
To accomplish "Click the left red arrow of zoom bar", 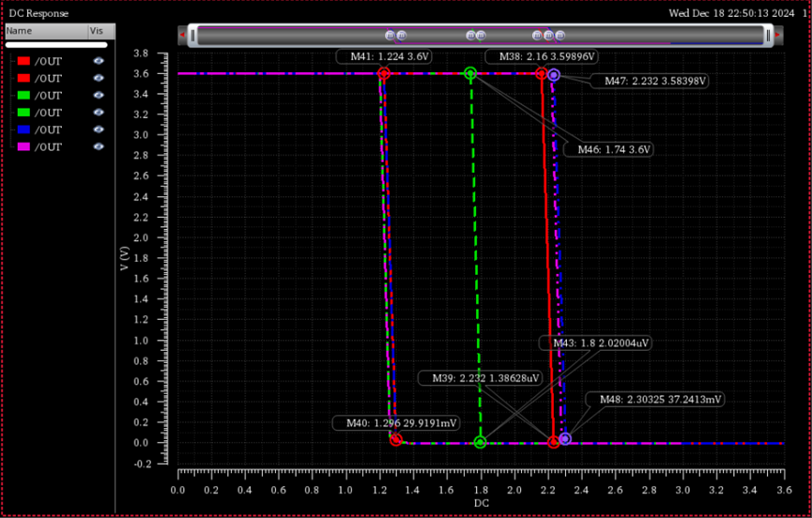I will (182, 35).
